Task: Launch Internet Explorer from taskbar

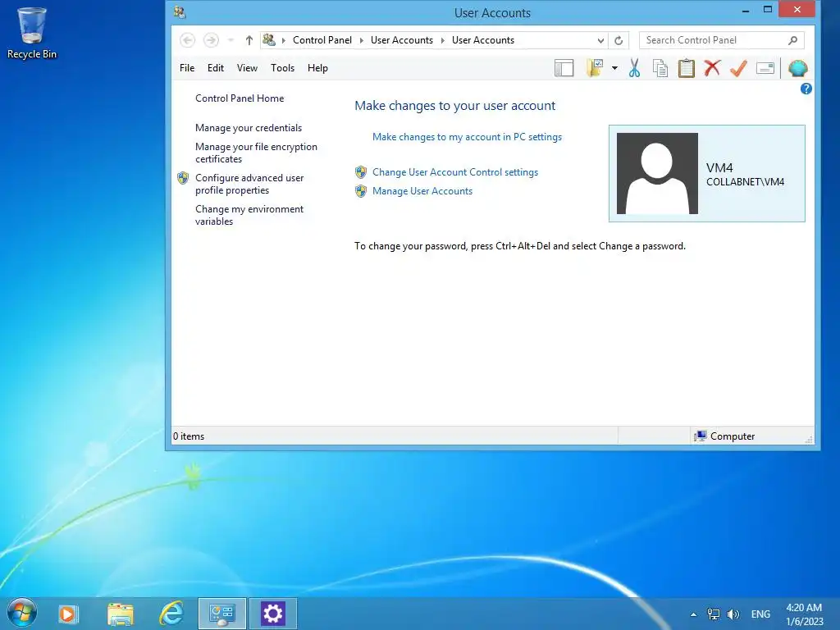Action: pyautogui.click(x=171, y=614)
